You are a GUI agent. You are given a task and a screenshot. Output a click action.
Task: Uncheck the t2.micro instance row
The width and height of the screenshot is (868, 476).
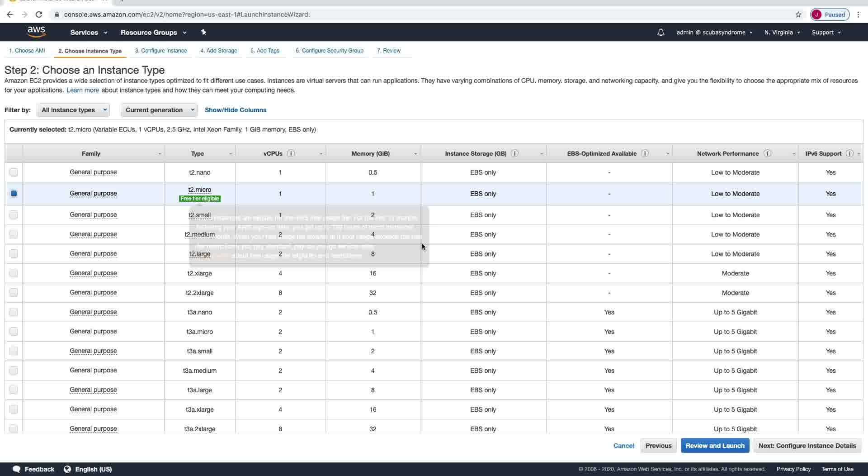click(14, 194)
